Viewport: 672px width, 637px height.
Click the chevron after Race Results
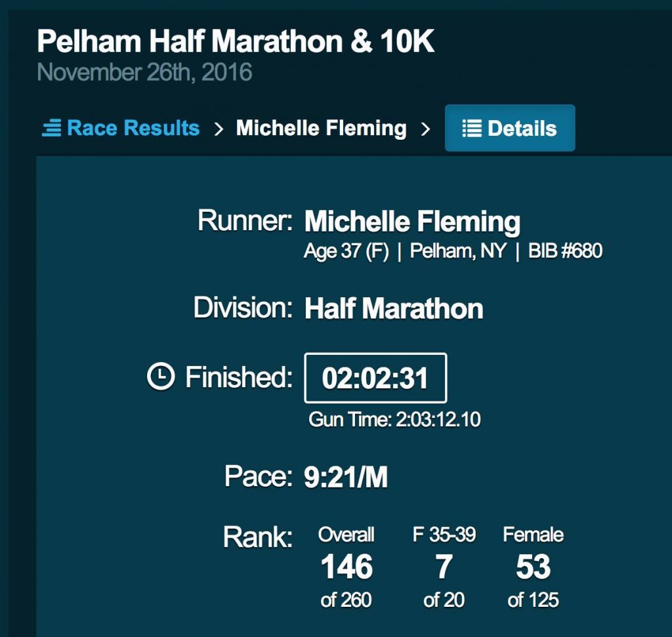[219, 129]
